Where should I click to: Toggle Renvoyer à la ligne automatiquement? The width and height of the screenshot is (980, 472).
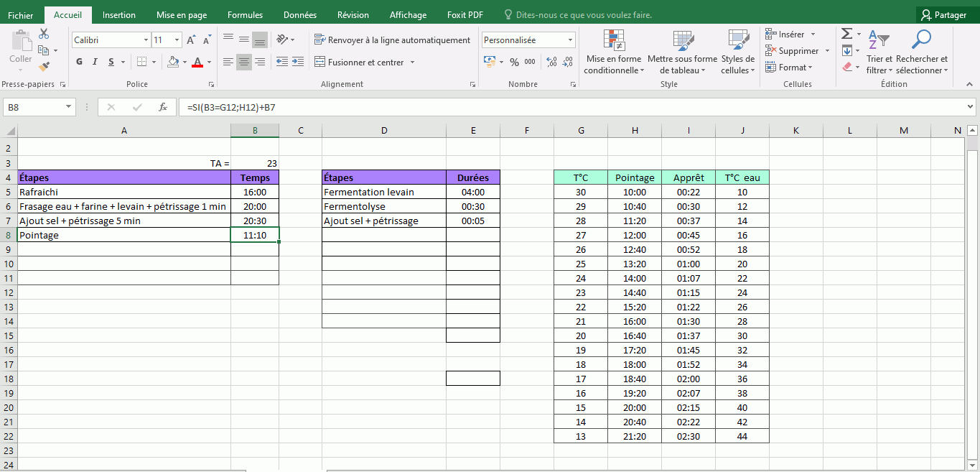pos(392,40)
